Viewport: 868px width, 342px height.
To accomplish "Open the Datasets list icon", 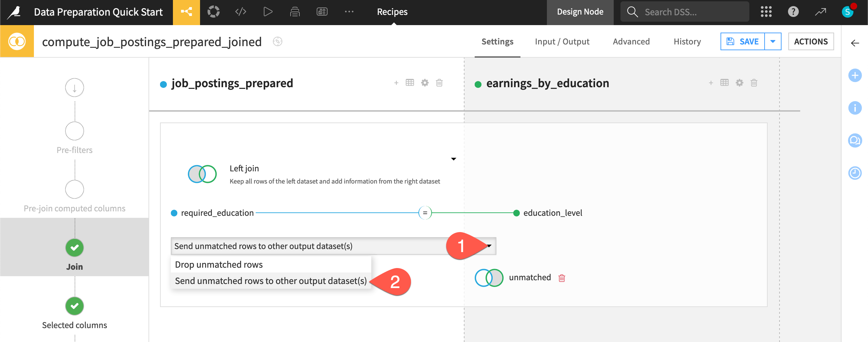I will coord(214,12).
